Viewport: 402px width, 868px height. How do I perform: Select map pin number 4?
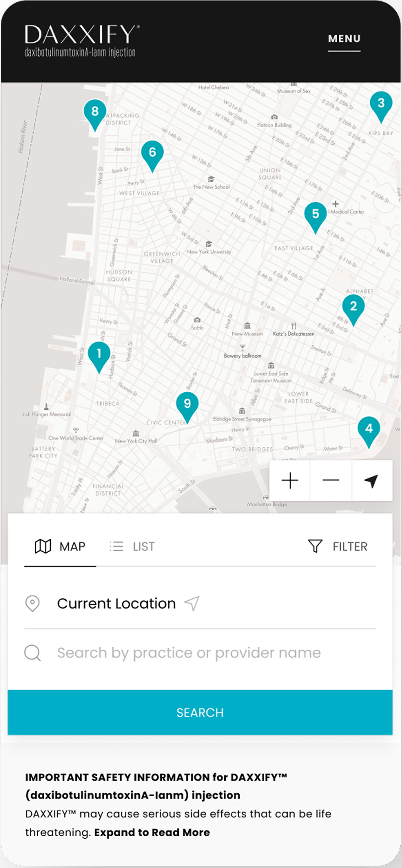click(x=369, y=432)
